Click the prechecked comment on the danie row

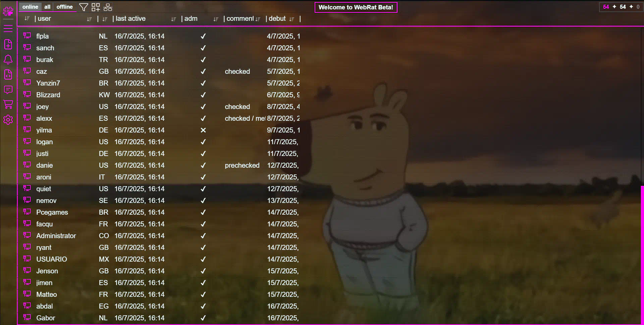[x=242, y=165]
